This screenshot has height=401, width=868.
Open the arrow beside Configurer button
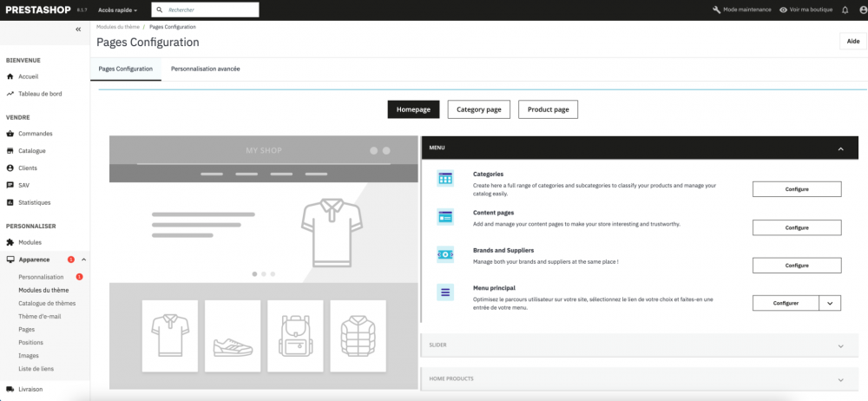click(829, 303)
